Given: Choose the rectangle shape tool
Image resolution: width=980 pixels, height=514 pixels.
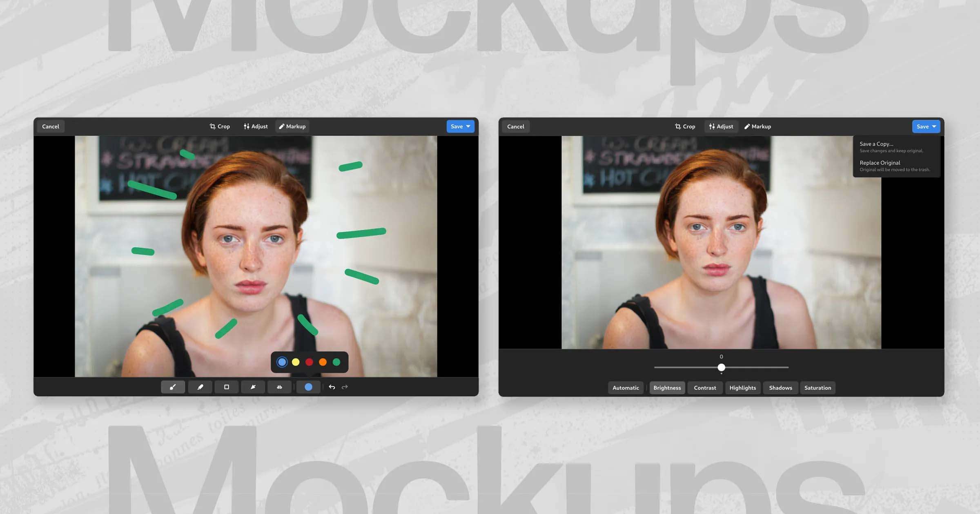Looking at the screenshot, I should (227, 387).
